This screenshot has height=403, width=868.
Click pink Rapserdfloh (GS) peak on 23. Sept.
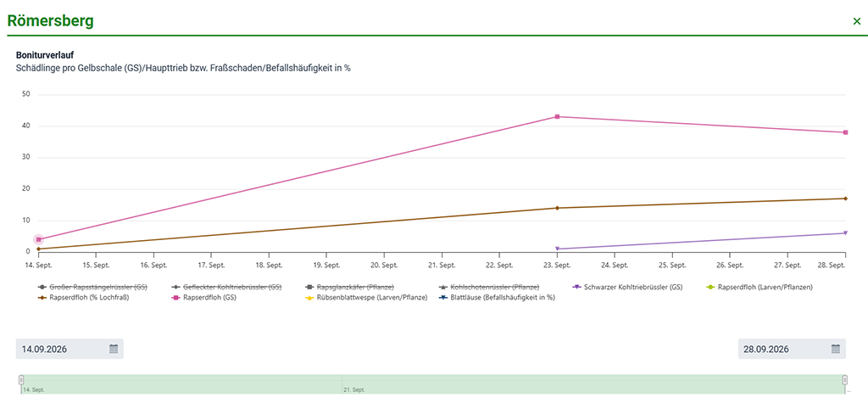(x=558, y=116)
